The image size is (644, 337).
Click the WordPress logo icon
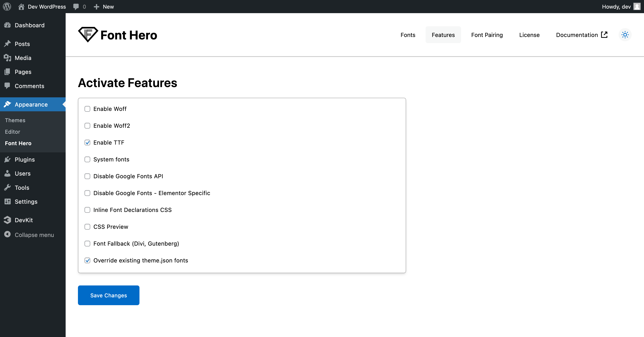(7, 7)
